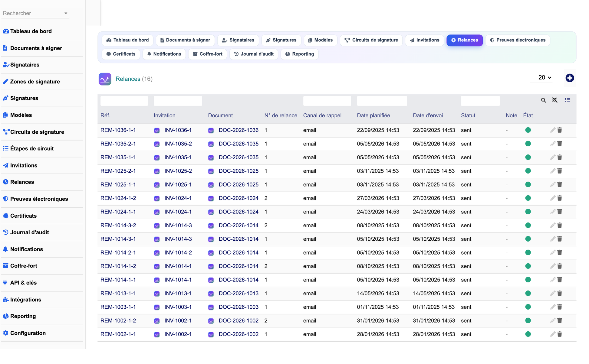Open the Rechercher dropdown
The image size is (589, 364).
pyautogui.click(x=35, y=13)
